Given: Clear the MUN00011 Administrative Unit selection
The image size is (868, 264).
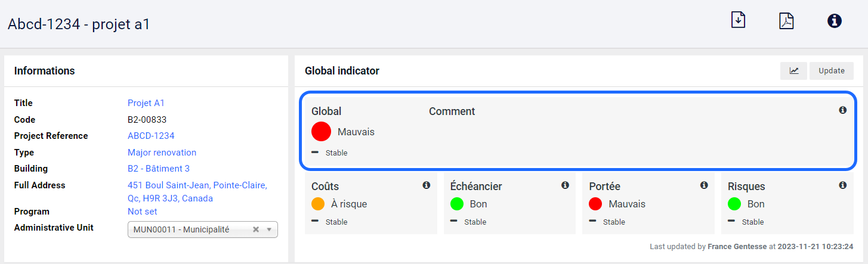Looking at the screenshot, I should coord(256,229).
